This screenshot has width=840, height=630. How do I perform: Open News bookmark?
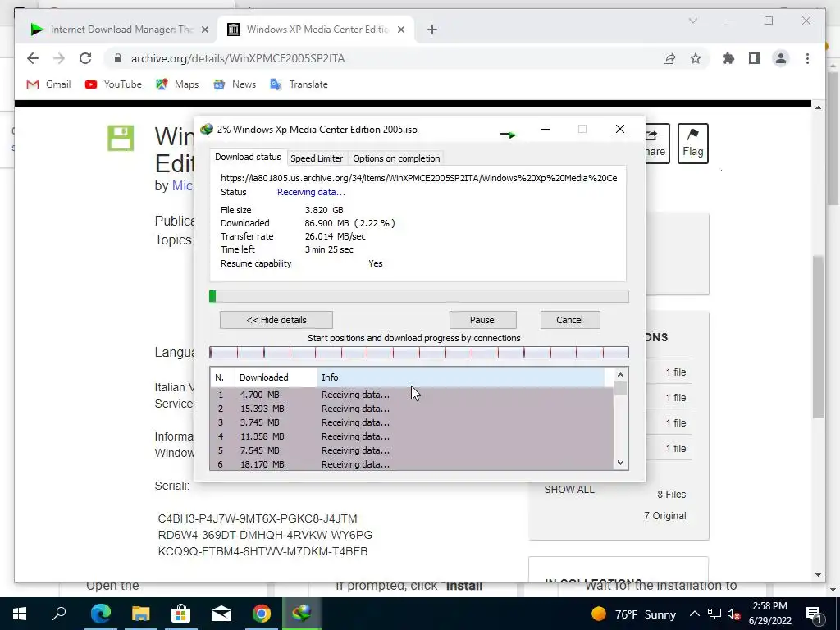click(235, 84)
